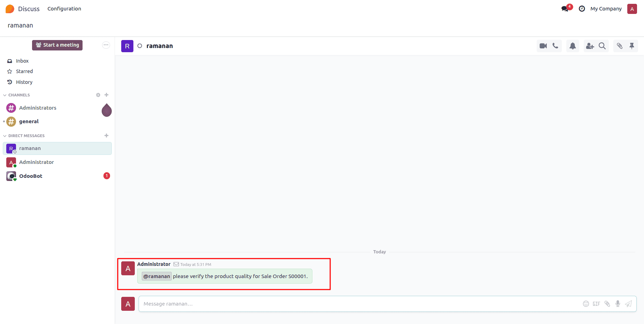Add a new direct message conversation
The height and width of the screenshot is (324, 644).
point(106,135)
